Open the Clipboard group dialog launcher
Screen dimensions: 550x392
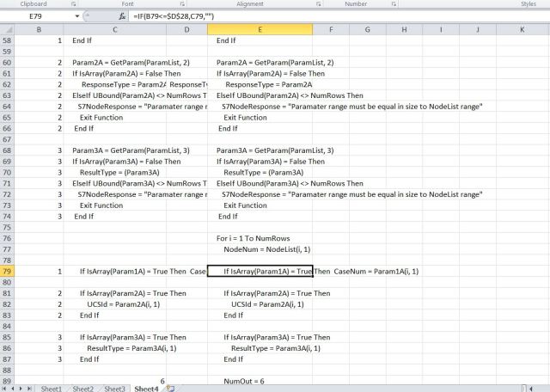[75, 4]
